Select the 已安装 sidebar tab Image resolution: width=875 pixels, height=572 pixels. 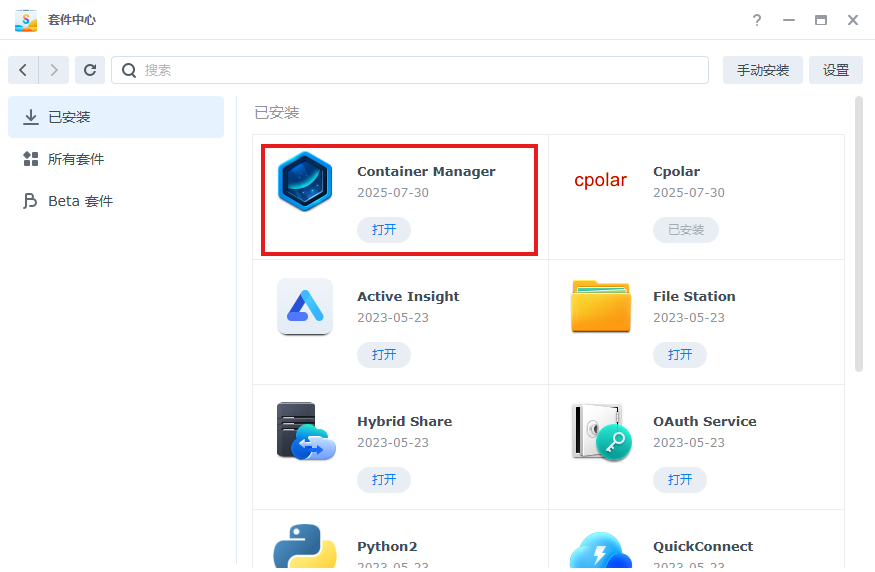pyautogui.click(x=116, y=117)
